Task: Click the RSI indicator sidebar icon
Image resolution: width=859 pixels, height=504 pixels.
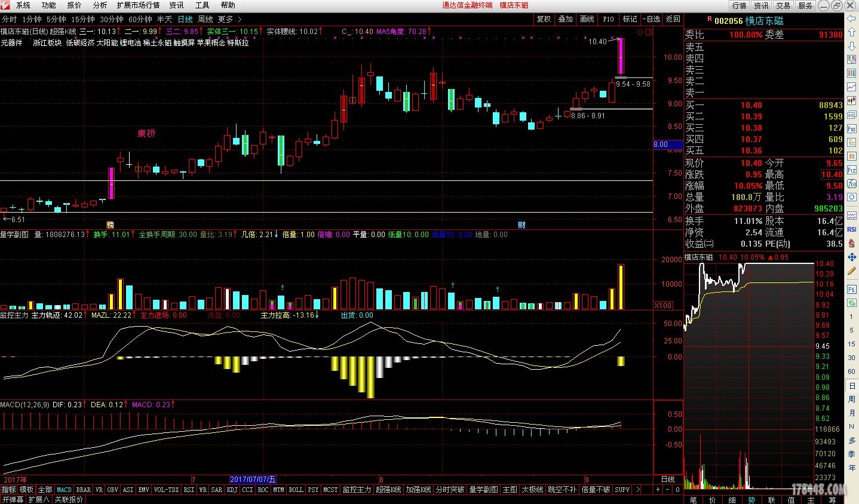Action: [x=852, y=229]
